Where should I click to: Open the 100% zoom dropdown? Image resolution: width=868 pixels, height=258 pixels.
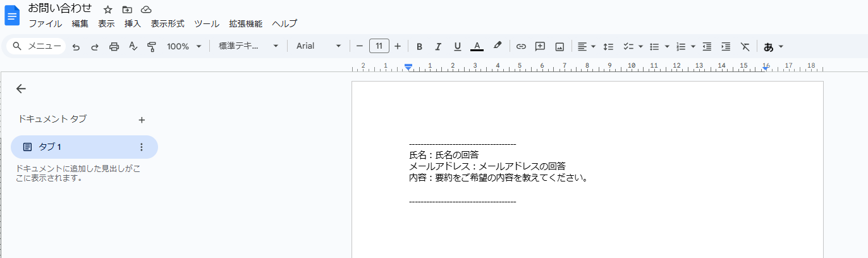tap(184, 46)
